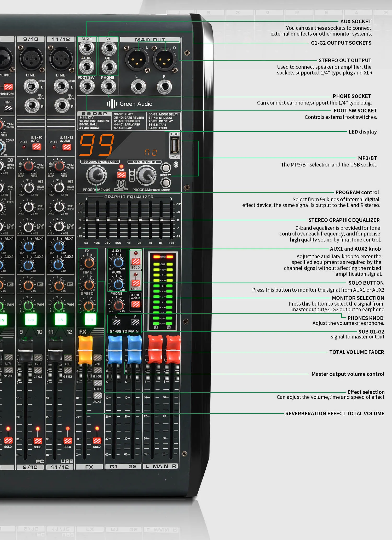Toggle the green FX channel ON button
Screen dimensions: 392x540
tap(90, 319)
